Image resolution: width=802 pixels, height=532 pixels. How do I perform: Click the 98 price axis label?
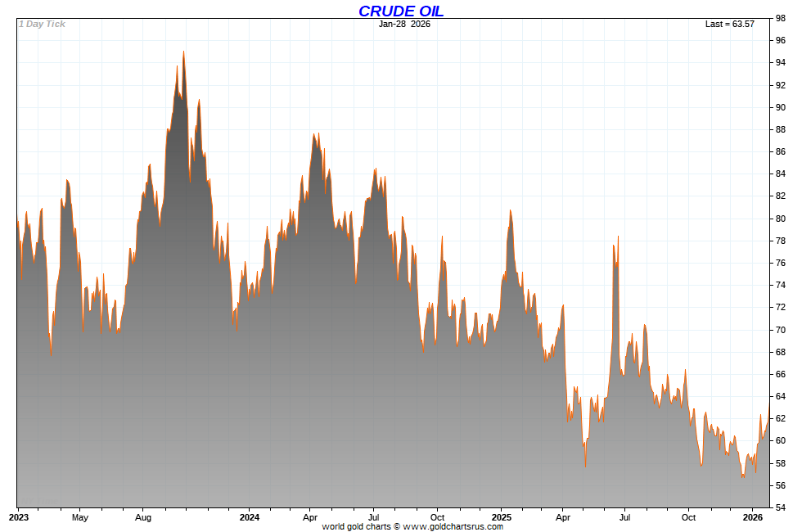(781, 18)
